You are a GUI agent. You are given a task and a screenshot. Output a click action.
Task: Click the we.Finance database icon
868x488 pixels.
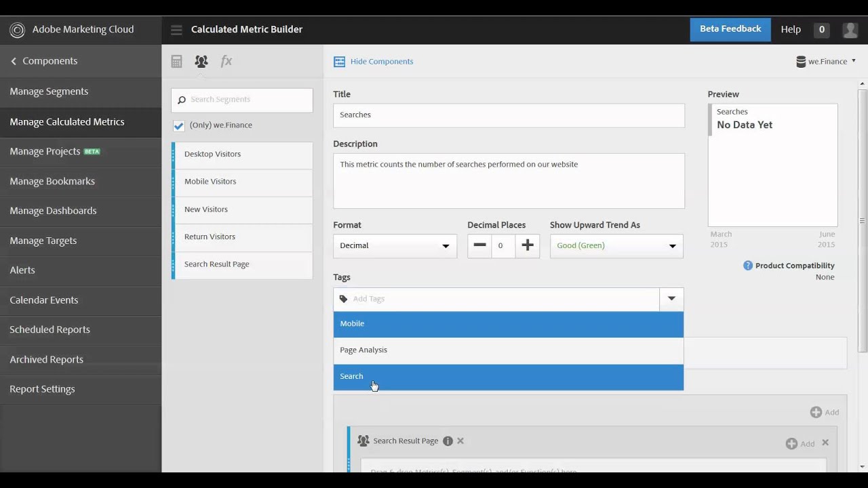(801, 62)
